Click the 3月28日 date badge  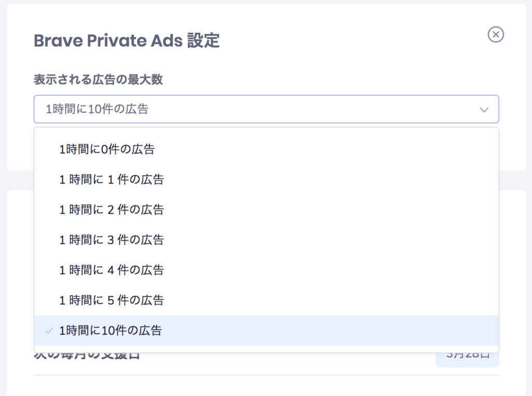pyautogui.click(x=467, y=359)
